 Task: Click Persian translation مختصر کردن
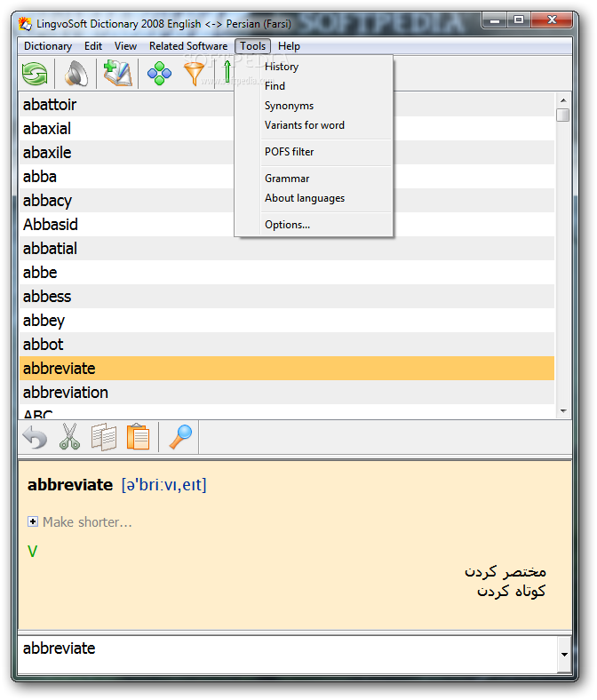[x=505, y=572]
